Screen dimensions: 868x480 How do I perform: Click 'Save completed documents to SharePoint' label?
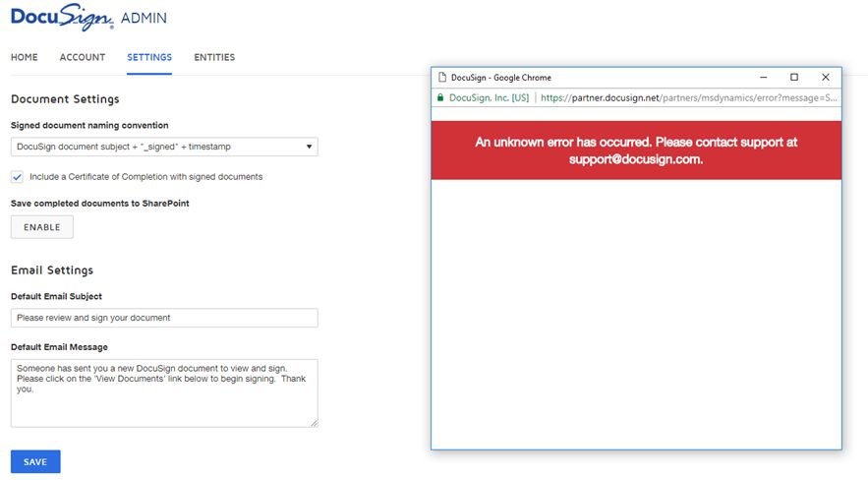click(x=100, y=204)
